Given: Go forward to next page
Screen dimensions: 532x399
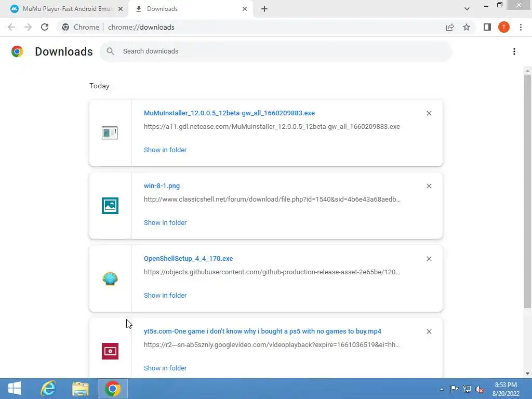Looking at the screenshot, I should (28, 27).
